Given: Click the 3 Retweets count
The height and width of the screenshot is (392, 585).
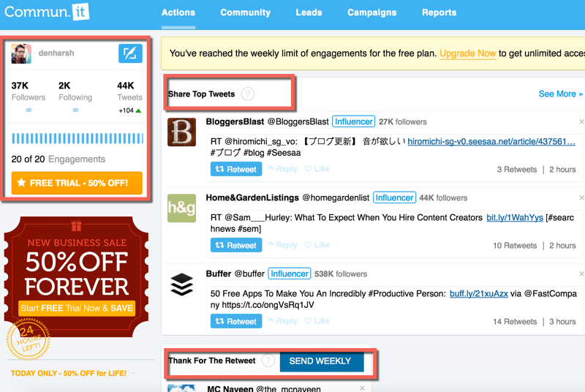Looking at the screenshot, I should [x=517, y=170].
